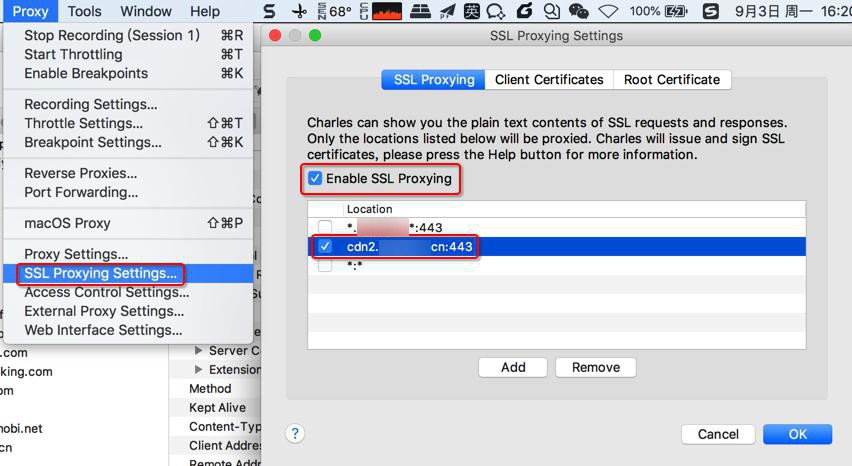Open Recording Settings… menu item
This screenshot has width=852, height=466.
click(128, 104)
